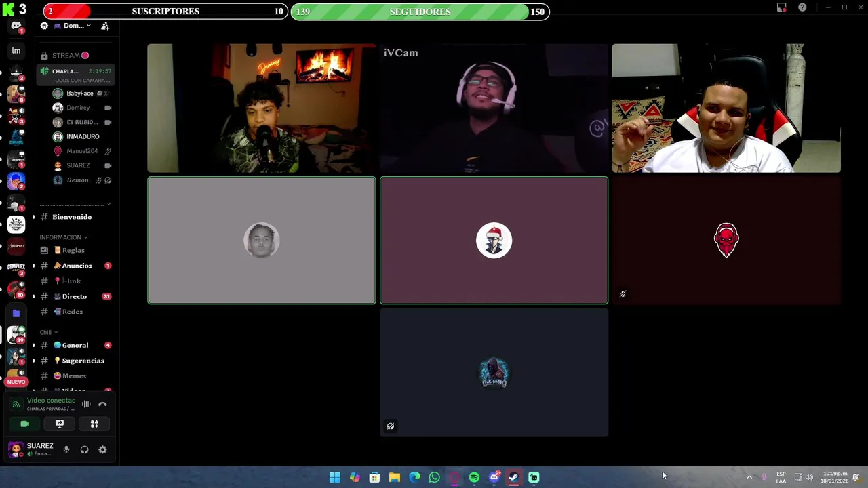Click the system tray microphone indicator
This screenshot has height=488, width=868.
[x=764, y=477]
